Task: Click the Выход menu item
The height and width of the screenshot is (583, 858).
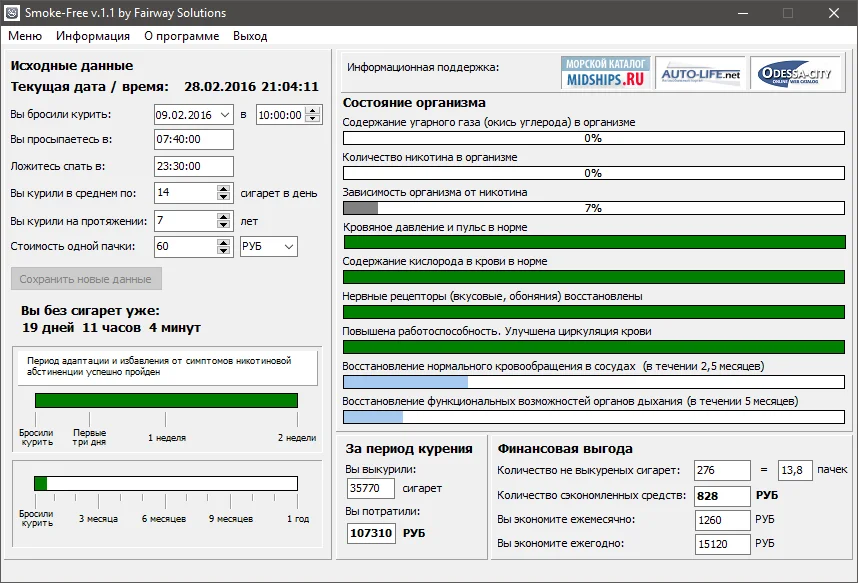Action: [x=250, y=36]
